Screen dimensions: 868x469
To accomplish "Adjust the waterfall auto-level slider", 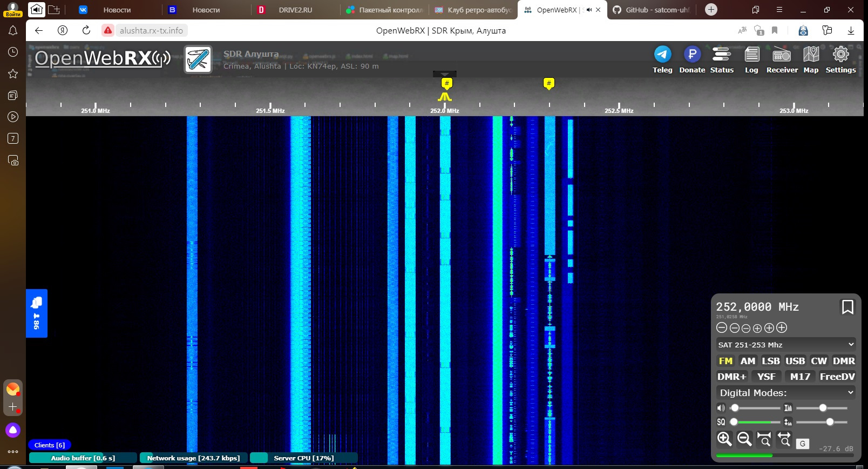I will [822, 408].
